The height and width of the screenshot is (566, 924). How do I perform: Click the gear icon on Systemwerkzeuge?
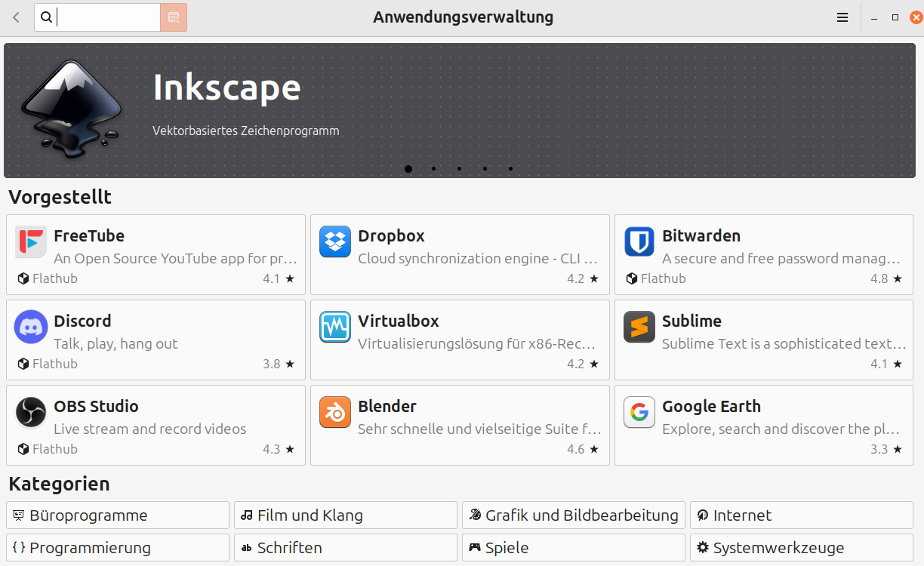703,548
